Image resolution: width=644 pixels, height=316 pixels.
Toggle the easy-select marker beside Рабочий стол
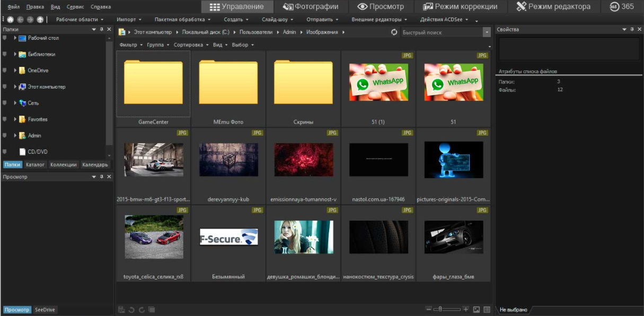[x=5, y=38]
